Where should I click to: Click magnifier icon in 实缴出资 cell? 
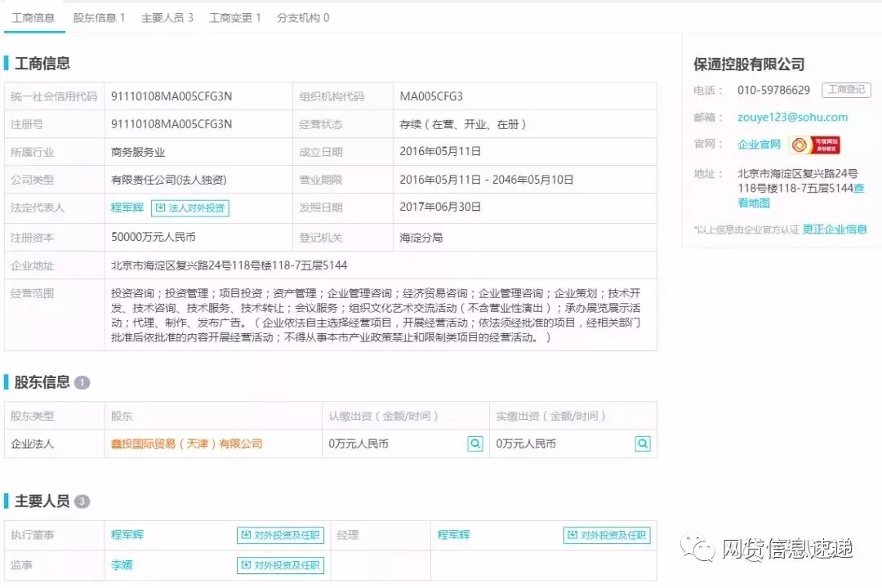click(643, 444)
